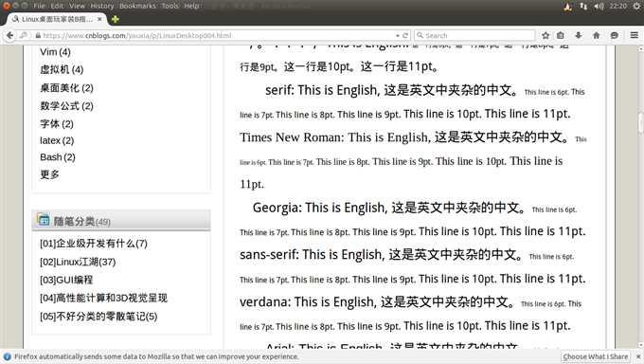Open category [05]不好分类的零散笔记(5)
Viewport: 644px width, 364px height.
point(98,317)
